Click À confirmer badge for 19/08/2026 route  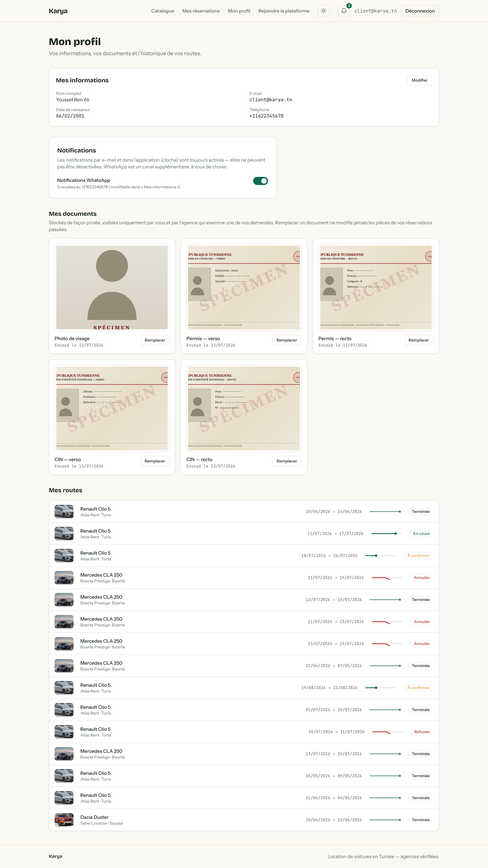pos(418,688)
